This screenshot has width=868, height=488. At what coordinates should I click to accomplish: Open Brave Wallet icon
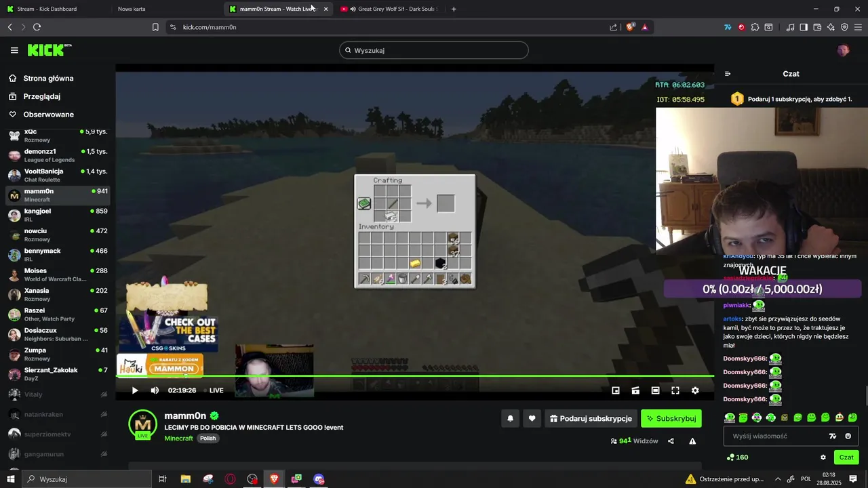coord(817,27)
